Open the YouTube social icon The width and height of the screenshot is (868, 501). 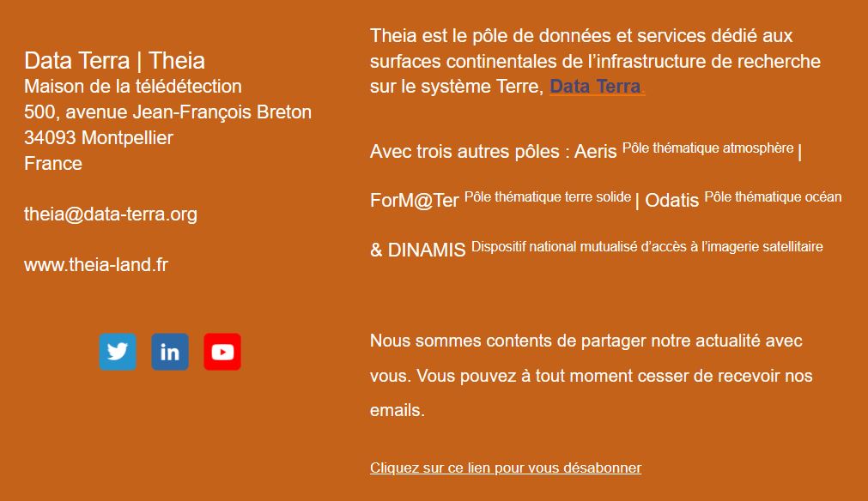click(x=222, y=352)
